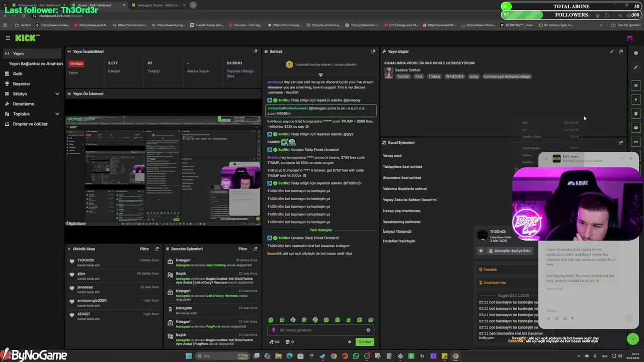Image resolution: width=644 pixels, height=362 pixels.
Task: Edit stream info with pencil icon
Action: (x=611, y=51)
